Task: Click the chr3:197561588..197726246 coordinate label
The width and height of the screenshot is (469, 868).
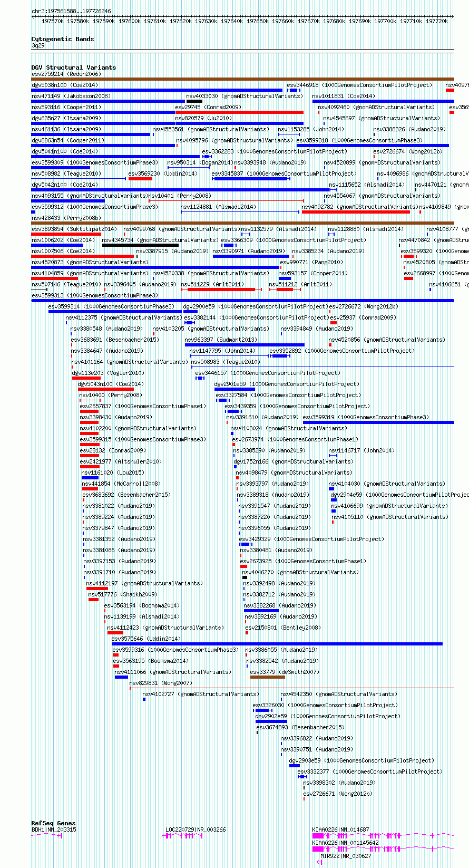Action: pyautogui.click(x=71, y=11)
